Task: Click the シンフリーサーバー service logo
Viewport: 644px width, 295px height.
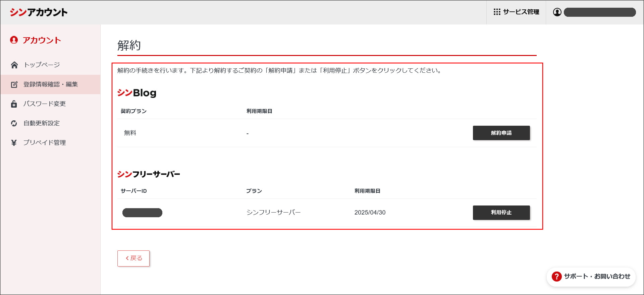Action: [149, 174]
